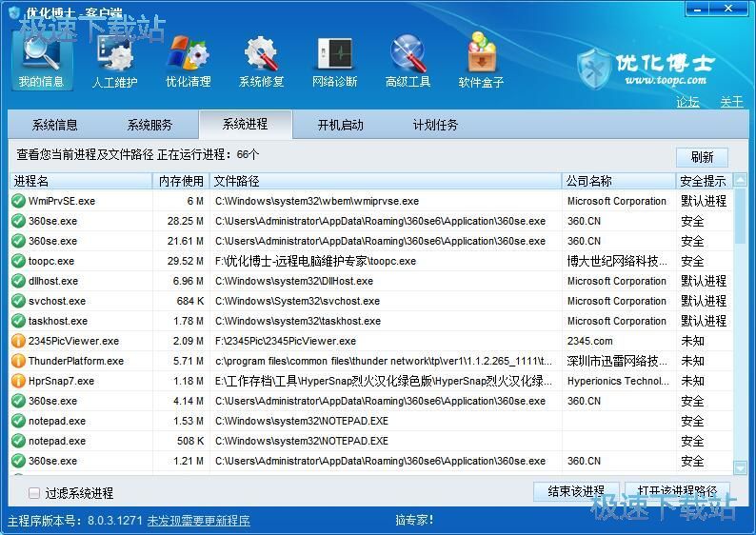Click the 优化博士 shield logo
The image size is (756, 535).
pos(594,69)
